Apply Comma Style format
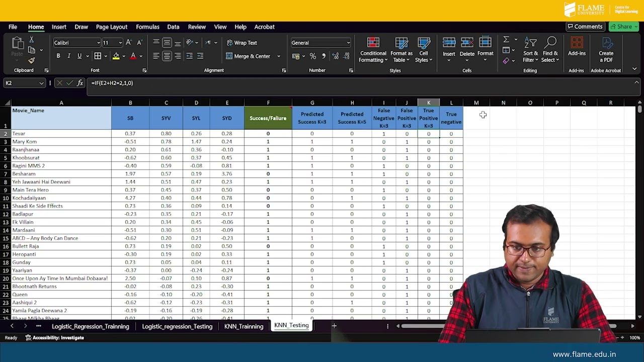The image size is (644, 362). click(x=324, y=56)
